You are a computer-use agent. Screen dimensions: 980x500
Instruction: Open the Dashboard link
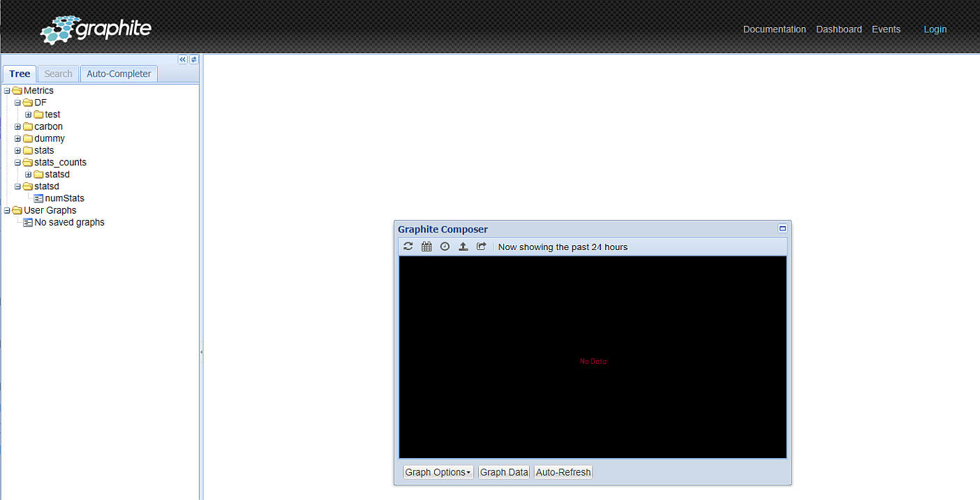838,29
